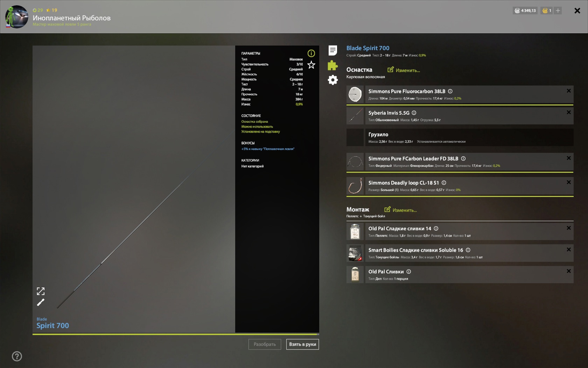The image size is (588, 368).
Task: Show info for Smart Boilies Сладкие сливки
Action: click(468, 250)
